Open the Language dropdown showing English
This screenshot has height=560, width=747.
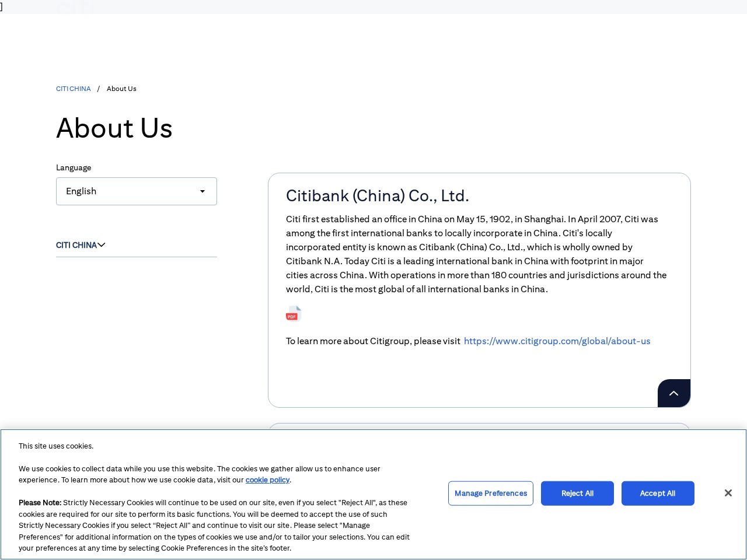pyautogui.click(x=136, y=191)
